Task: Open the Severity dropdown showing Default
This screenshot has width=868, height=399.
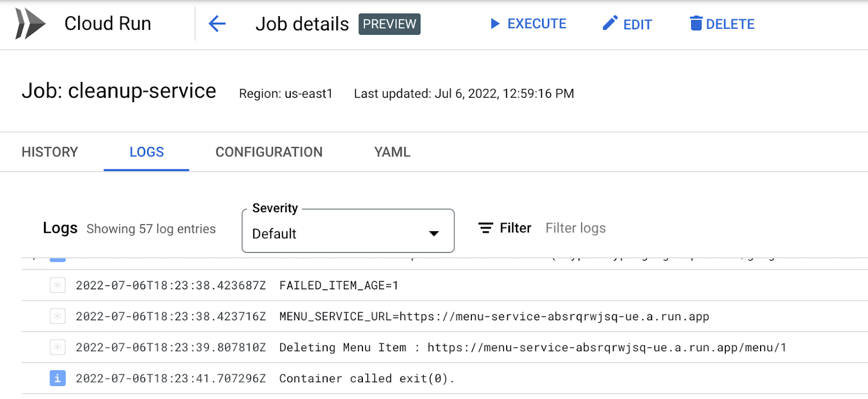Action: 348,233
